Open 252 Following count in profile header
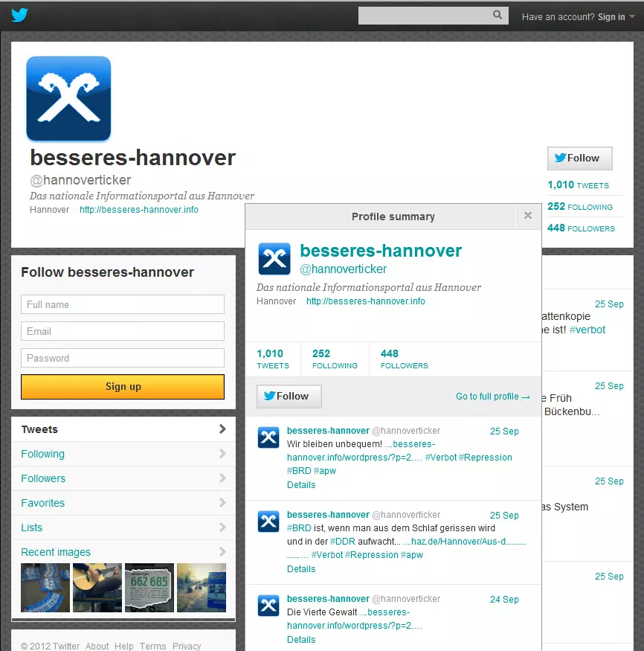The image size is (644, 651). point(580,206)
